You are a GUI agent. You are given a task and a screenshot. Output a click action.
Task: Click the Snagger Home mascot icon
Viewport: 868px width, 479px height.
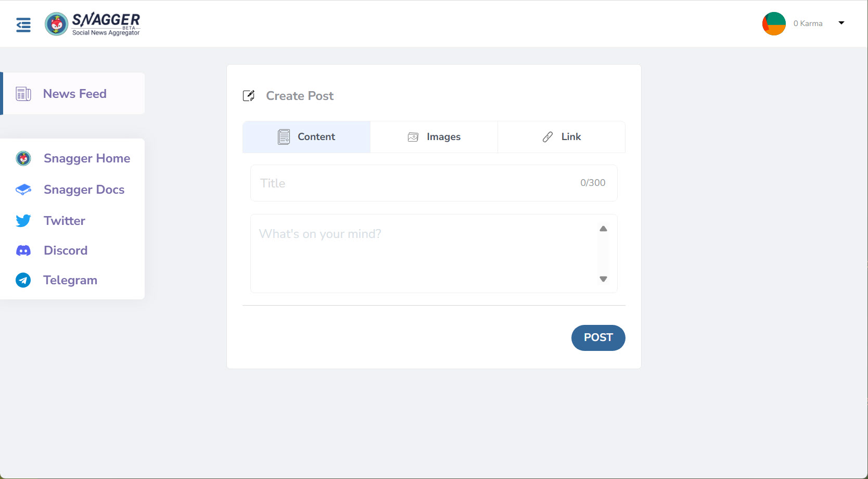tap(23, 158)
